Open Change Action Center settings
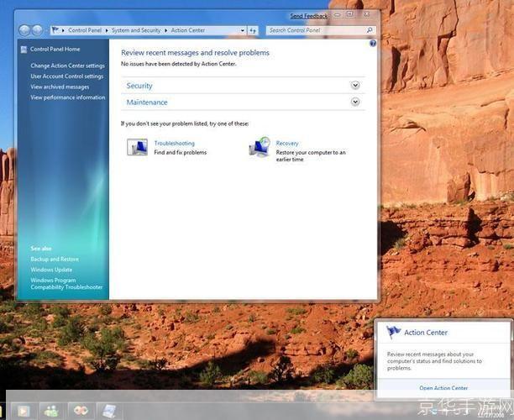 coord(67,66)
